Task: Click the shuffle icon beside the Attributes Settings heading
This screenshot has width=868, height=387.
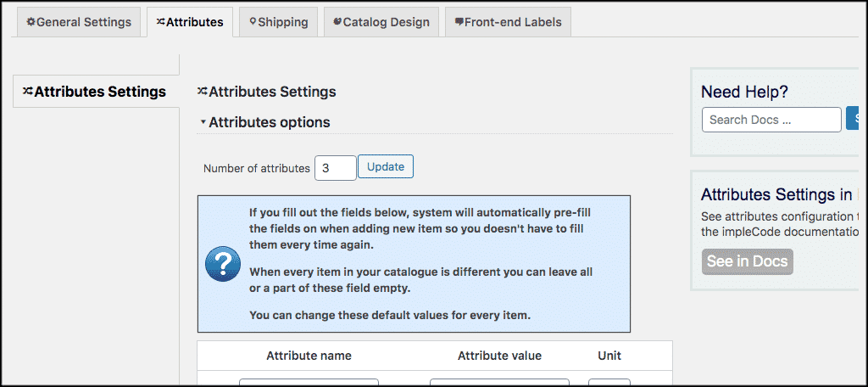Action: pyautogui.click(x=203, y=92)
